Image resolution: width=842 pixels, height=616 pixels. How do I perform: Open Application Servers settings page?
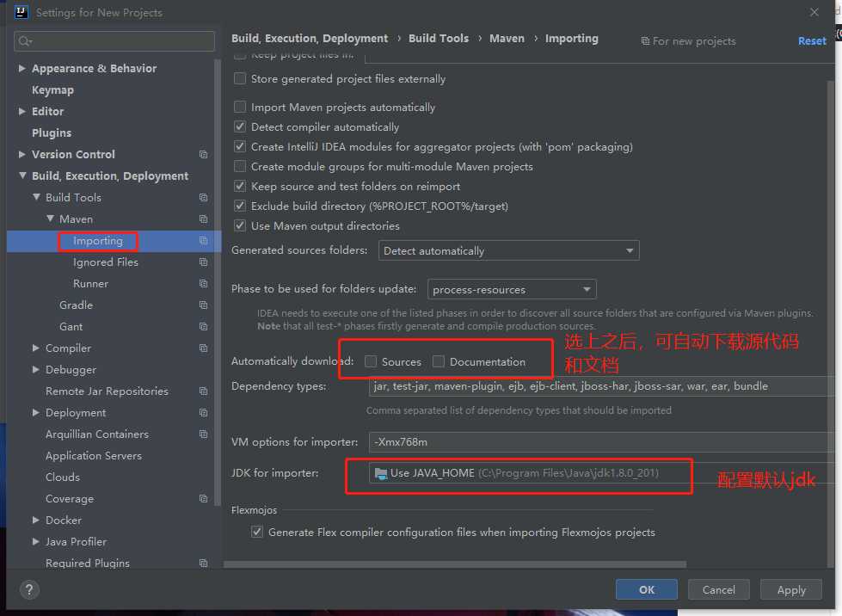94,455
